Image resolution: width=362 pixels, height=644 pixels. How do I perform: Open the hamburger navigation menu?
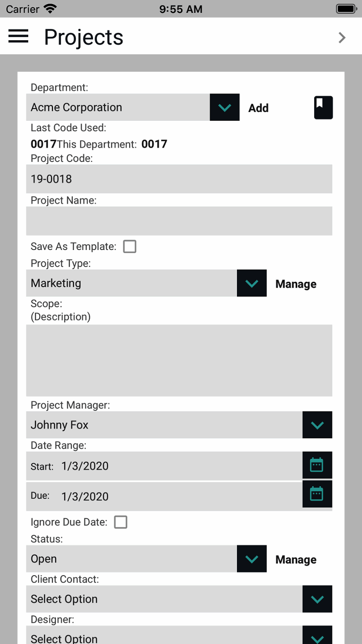coord(18,37)
